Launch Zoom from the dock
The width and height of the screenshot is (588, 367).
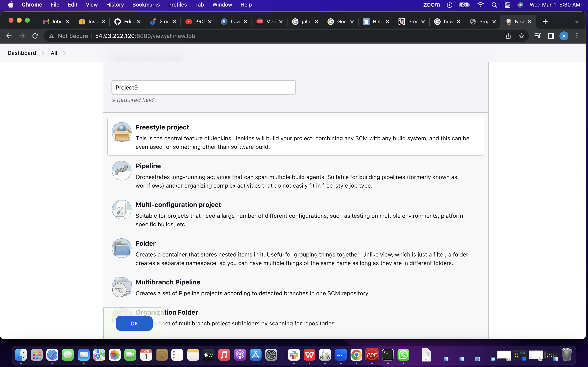(x=341, y=355)
